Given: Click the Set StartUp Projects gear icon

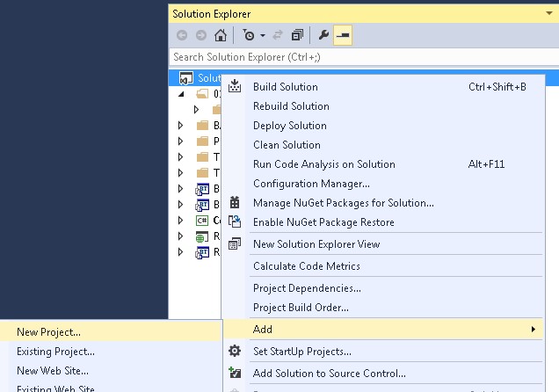Looking at the screenshot, I should click(x=235, y=352).
